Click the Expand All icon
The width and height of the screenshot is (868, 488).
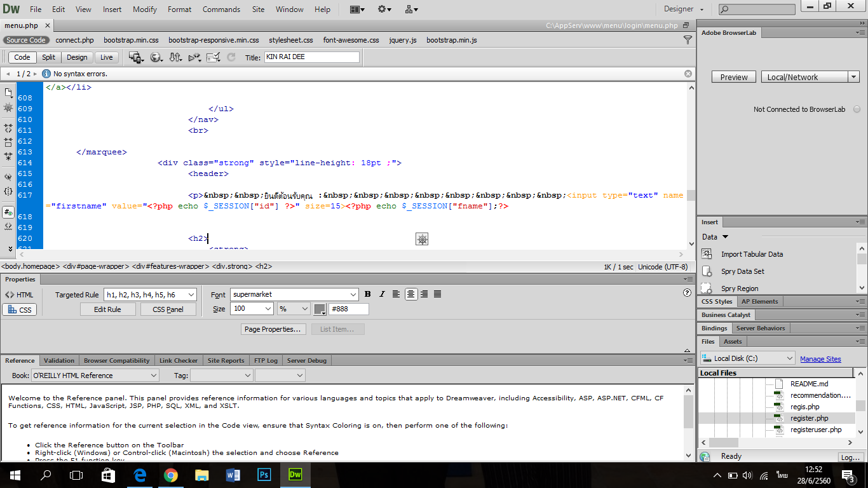pyautogui.click(x=8, y=156)
